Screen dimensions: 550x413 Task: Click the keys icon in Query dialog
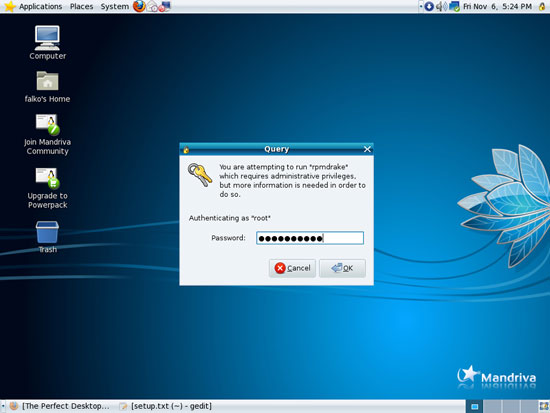pos(199,174)
